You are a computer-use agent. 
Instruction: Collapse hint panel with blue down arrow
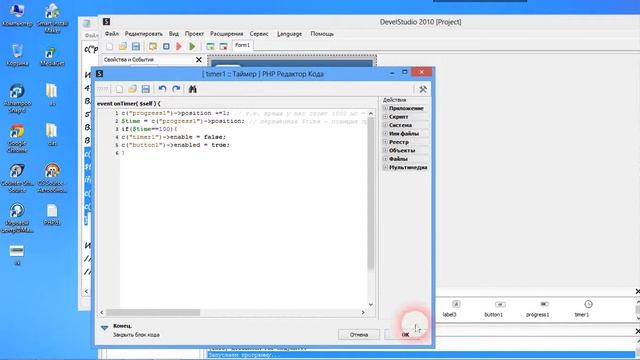[x=104, y=328]
